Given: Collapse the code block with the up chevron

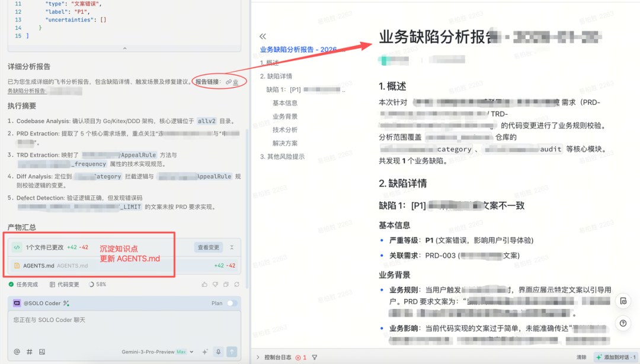Looking at the screenshot, I should (124, 48).
